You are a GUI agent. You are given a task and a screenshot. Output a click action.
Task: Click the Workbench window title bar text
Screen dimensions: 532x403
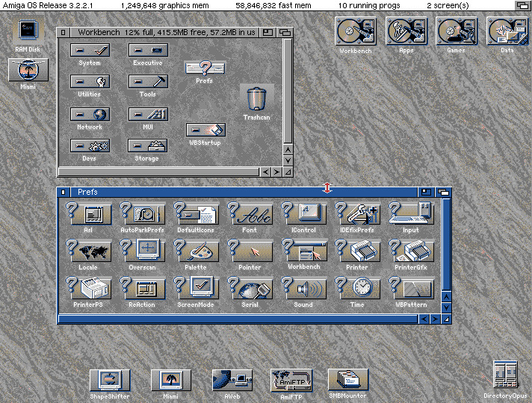coord(166,32)
